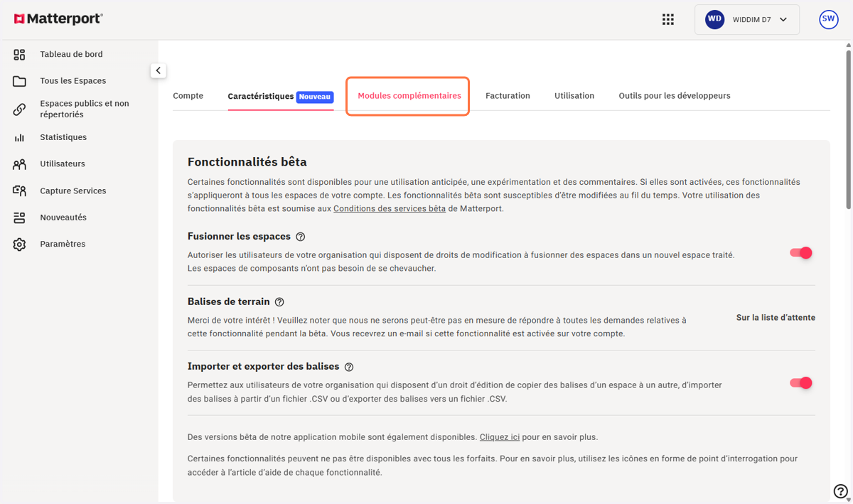Open help icon next to Balises de terrain
This screenshot has width=853, height=504.
(x=279, y=302)
